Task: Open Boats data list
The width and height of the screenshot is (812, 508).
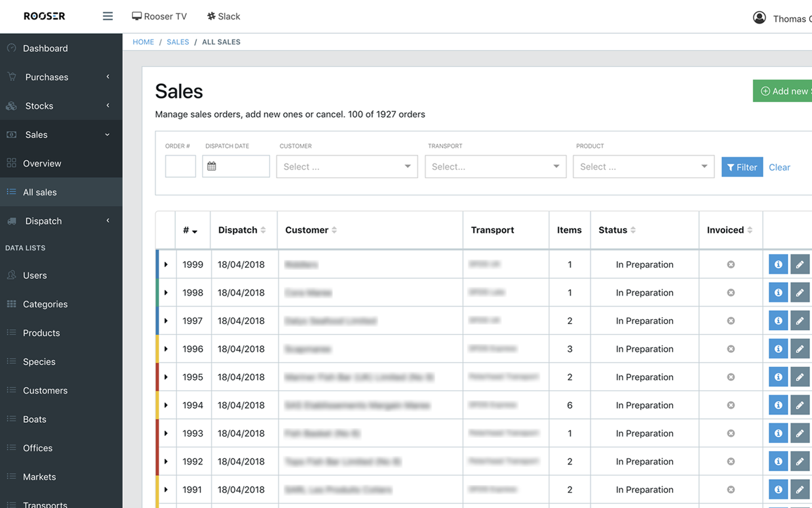Action: click(x=61, y=419)
